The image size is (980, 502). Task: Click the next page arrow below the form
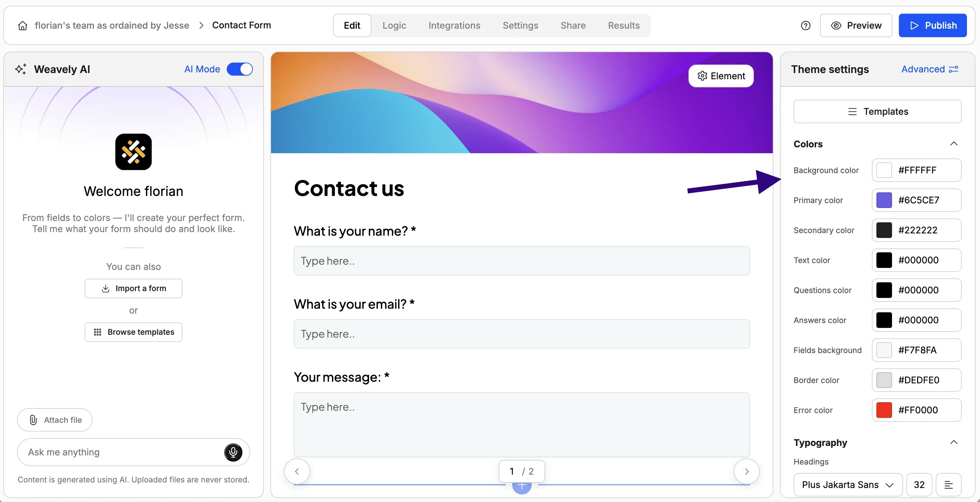(x=746, y=471)
